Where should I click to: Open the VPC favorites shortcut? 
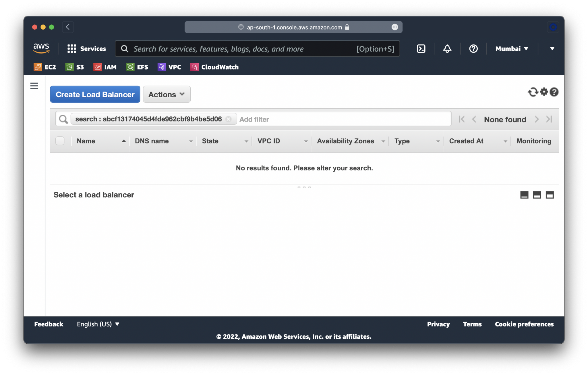(x=170, y=67)
